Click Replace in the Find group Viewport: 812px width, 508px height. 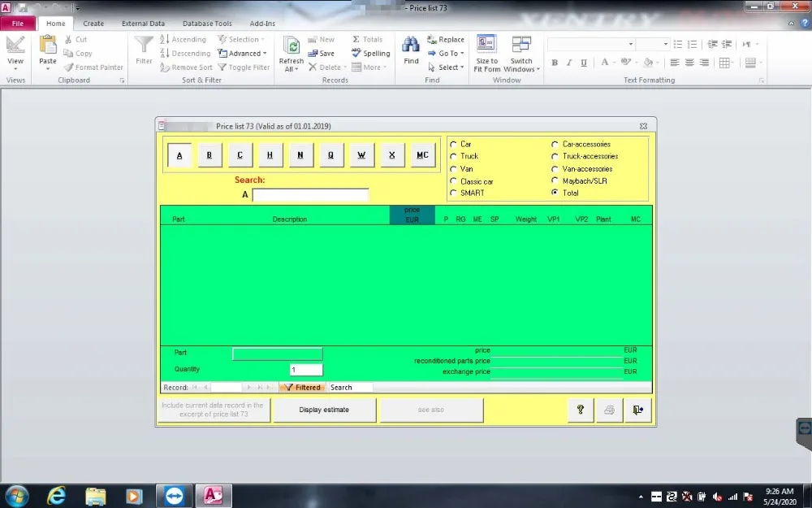pyautogui.click(x=445, y=39)
